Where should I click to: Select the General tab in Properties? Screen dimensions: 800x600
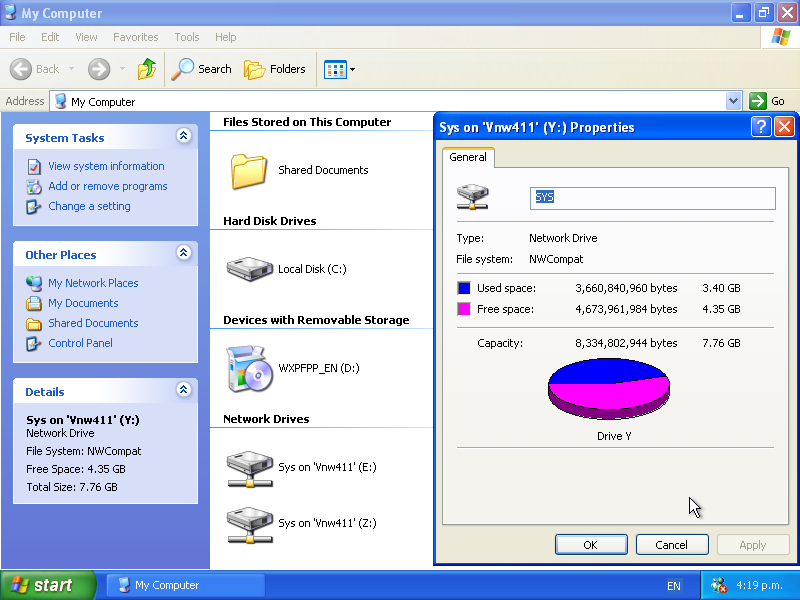coord(468,157)
